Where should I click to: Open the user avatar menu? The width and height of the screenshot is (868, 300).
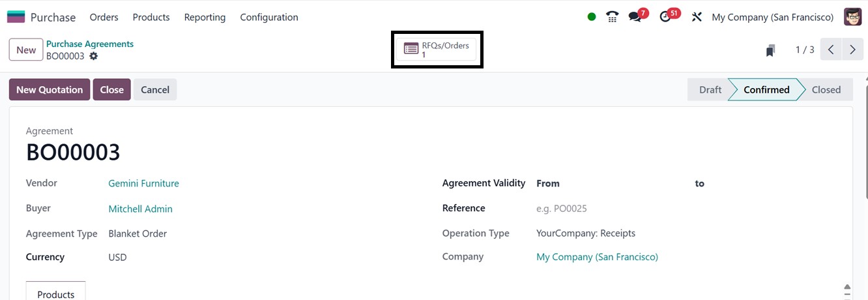[x=852, y=17]
